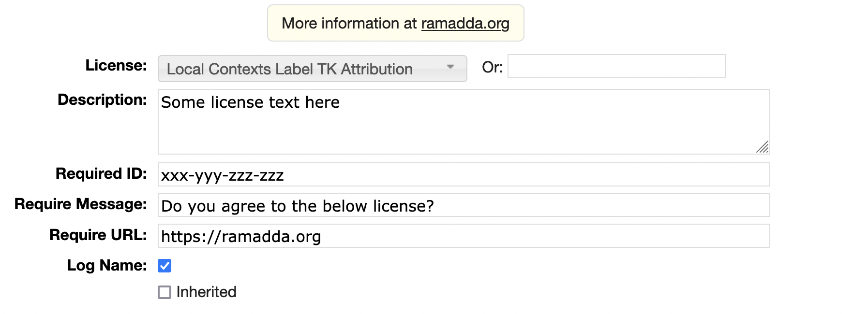The width and height of the screenshot is (868, 314).
Task: Click the More information at text
Action: 349,23
